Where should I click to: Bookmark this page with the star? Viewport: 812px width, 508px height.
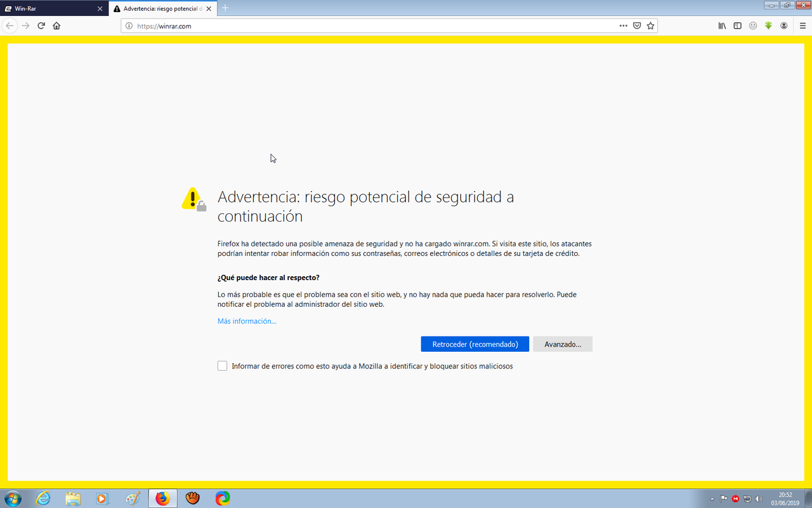[650, 26]
